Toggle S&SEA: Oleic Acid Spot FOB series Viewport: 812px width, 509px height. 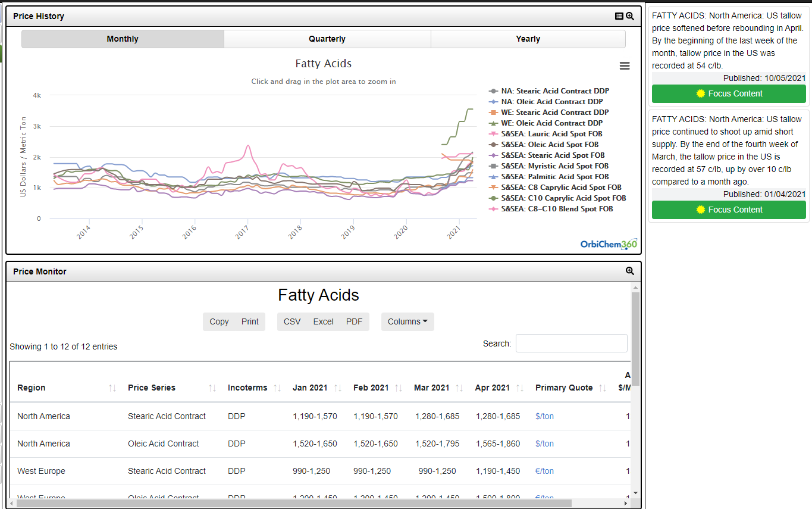(x=544, y=145)
